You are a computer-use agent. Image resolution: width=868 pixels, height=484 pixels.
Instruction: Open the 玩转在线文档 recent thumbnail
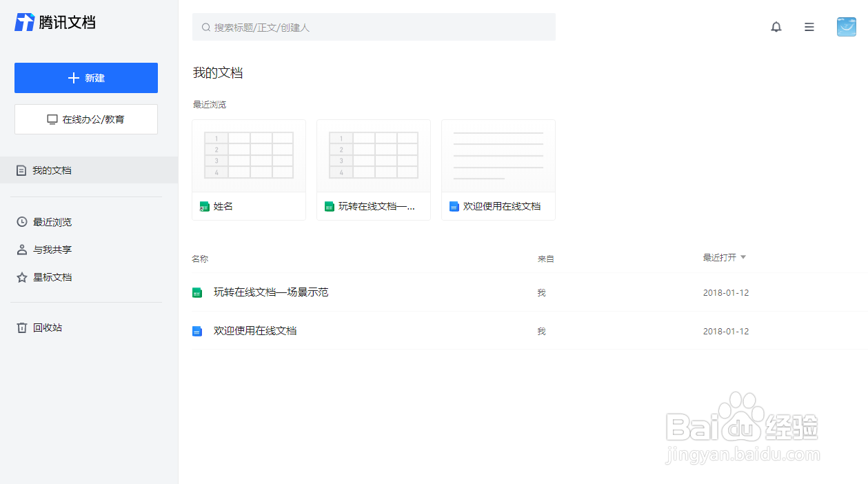click(x=374, y=156)
